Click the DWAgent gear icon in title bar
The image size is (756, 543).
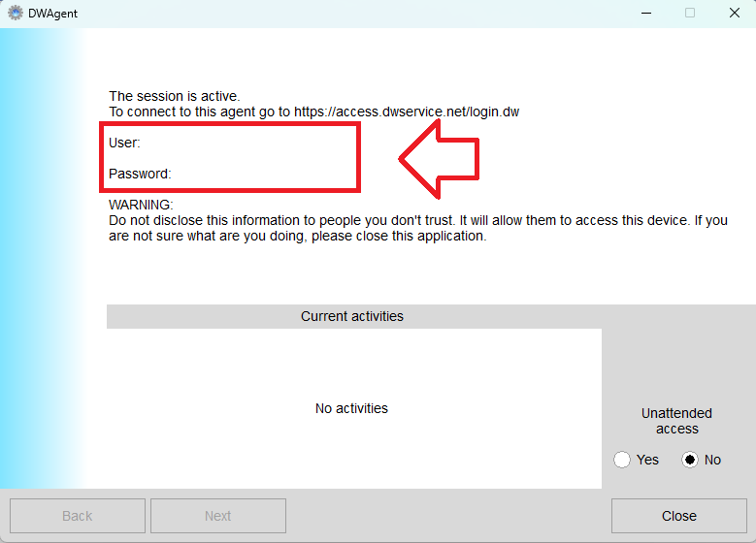point(16,13)
